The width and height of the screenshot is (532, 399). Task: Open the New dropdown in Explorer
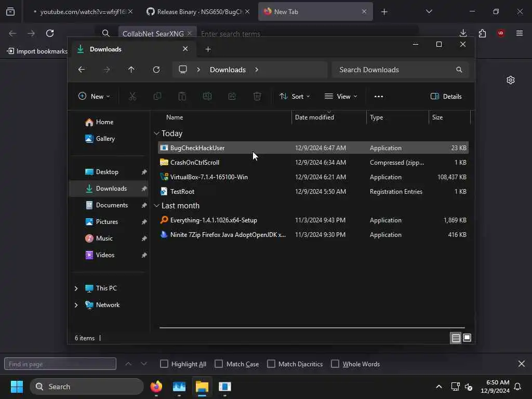click(94, 96)
